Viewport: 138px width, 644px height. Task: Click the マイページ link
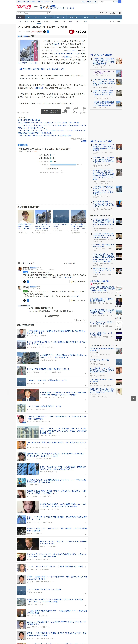pos(103,13)
